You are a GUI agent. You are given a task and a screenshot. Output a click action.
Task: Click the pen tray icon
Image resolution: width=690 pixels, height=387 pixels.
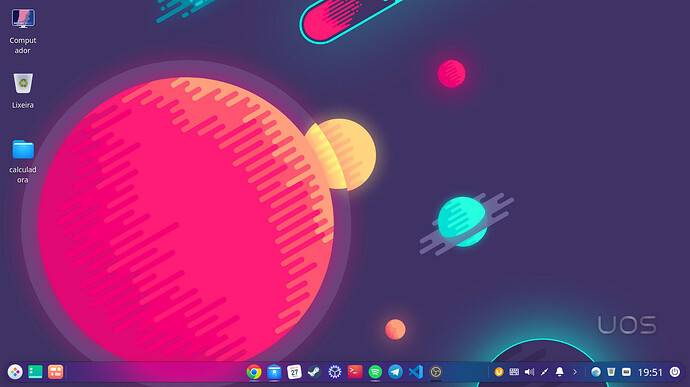pos(544,372)
